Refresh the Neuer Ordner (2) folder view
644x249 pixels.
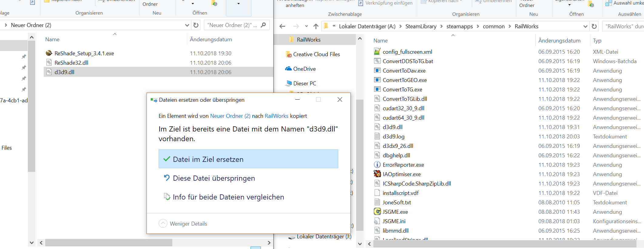196,25
